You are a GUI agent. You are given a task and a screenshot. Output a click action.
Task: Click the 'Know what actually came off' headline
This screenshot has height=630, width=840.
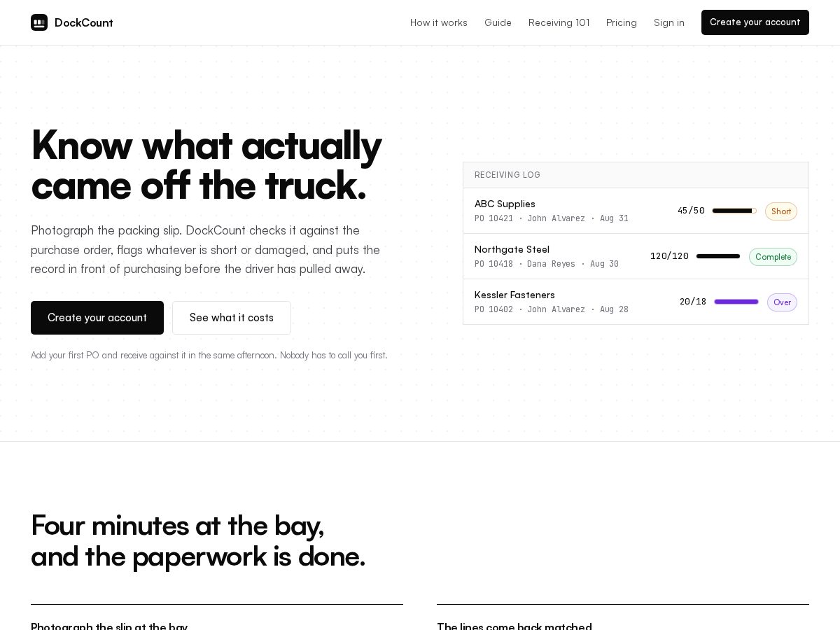(206, 164)
